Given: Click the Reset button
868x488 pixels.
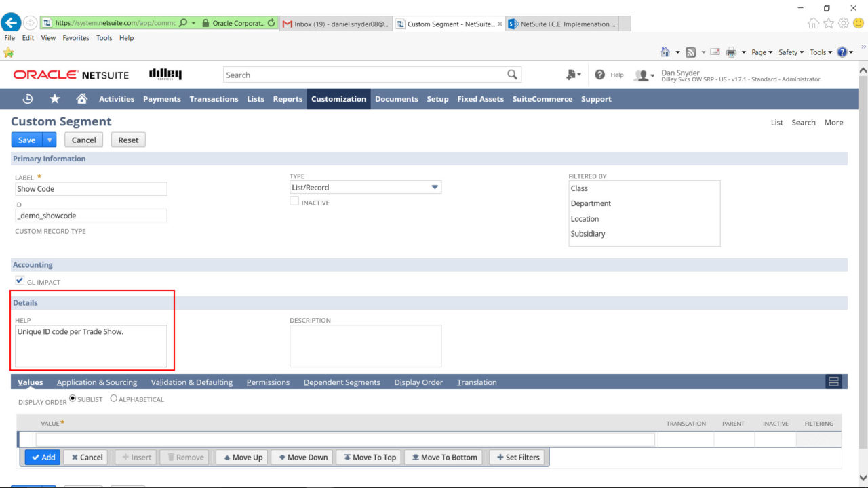Looking at the screenshot, I should coord(127,140).
